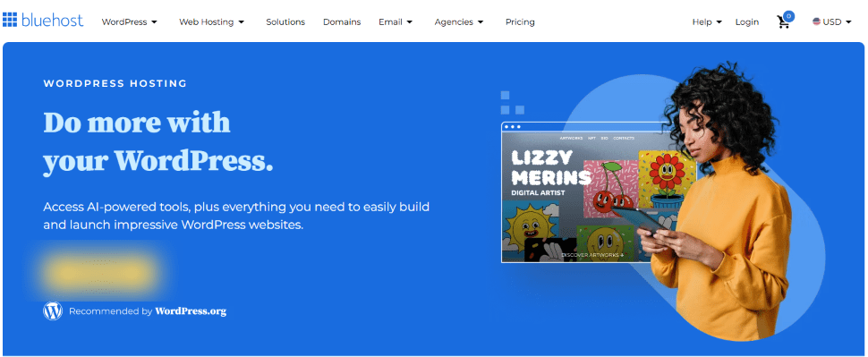Click the Bluehost grid logo icon
Image resolution: width=868 pixels, height=357 pixels.
(10, 20)
